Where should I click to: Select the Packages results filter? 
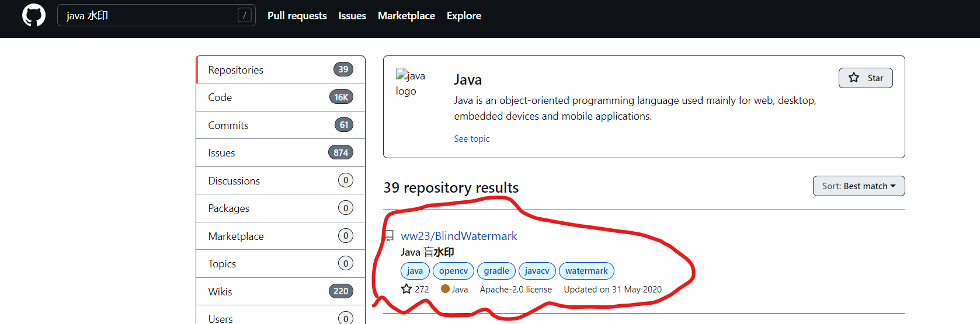point(281,208)
